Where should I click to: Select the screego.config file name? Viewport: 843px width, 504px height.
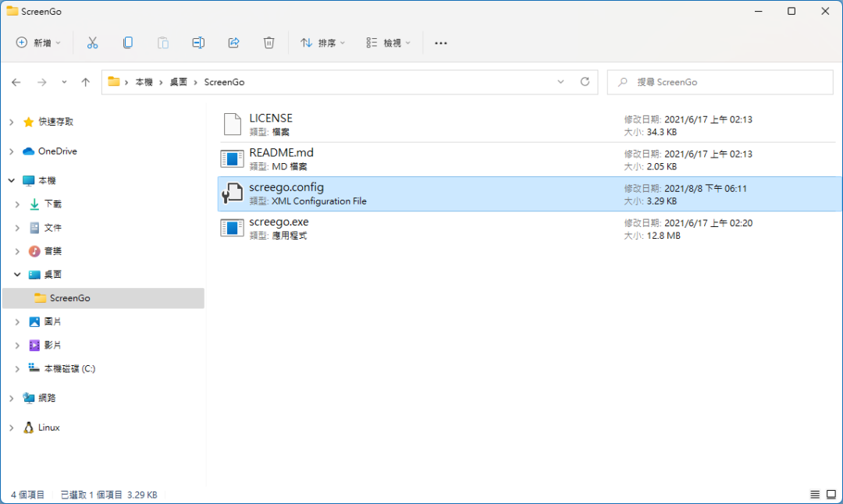pyautogui.click(x=286, y=187)
